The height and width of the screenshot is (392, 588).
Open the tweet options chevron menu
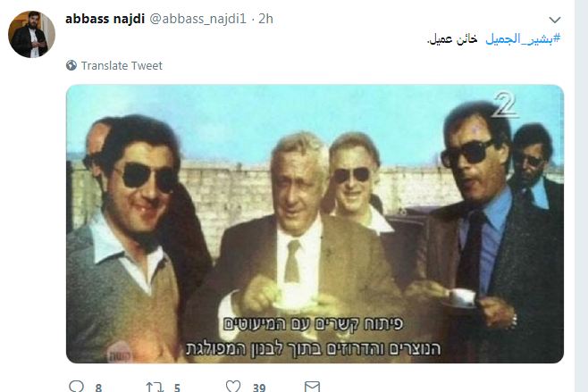pyautogui.click(x=555, y=20)
